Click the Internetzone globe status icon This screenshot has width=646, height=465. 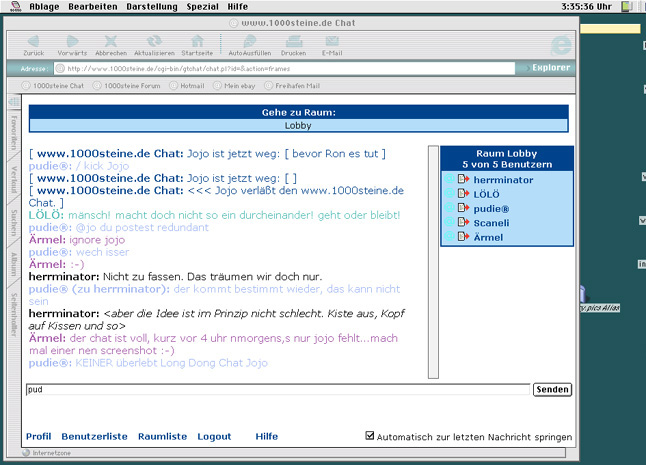(26, 453)
